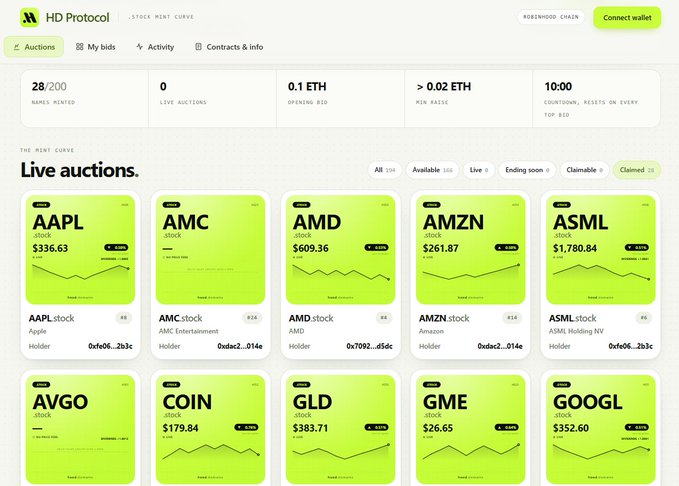Click the 0 live auctions stat
Screen dimensions: 679x486
(212, 99)
